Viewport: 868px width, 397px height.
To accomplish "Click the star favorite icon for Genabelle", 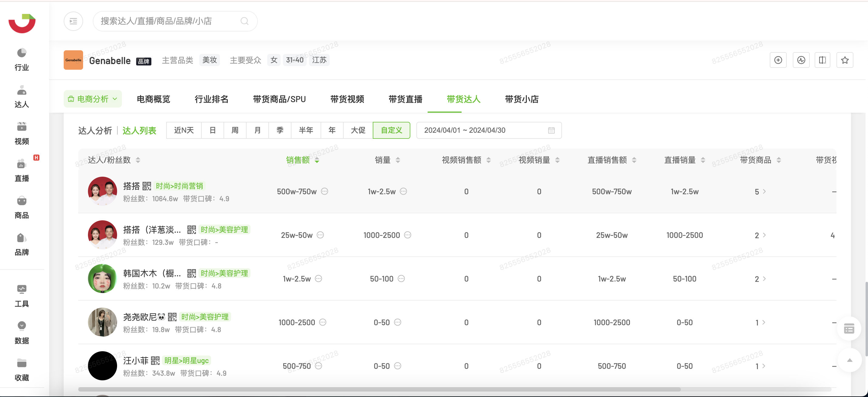I will [x=844, y=60].
